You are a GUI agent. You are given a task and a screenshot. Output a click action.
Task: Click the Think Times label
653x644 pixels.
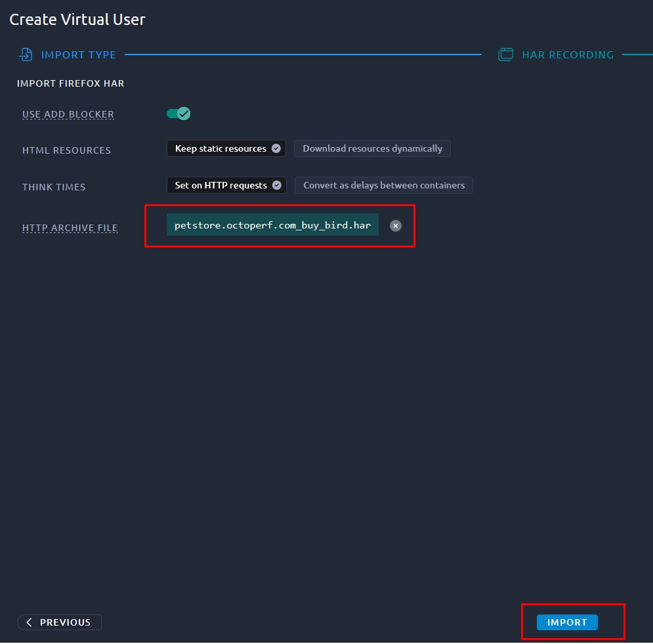pyautogui.click(x=54, y=187)
